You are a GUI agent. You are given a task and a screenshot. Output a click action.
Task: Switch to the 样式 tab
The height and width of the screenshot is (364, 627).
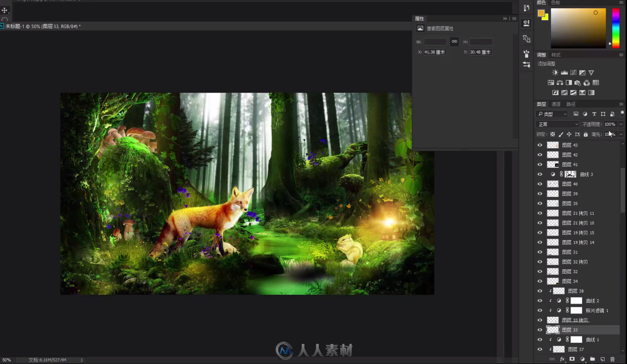click(x=556, y=55)
